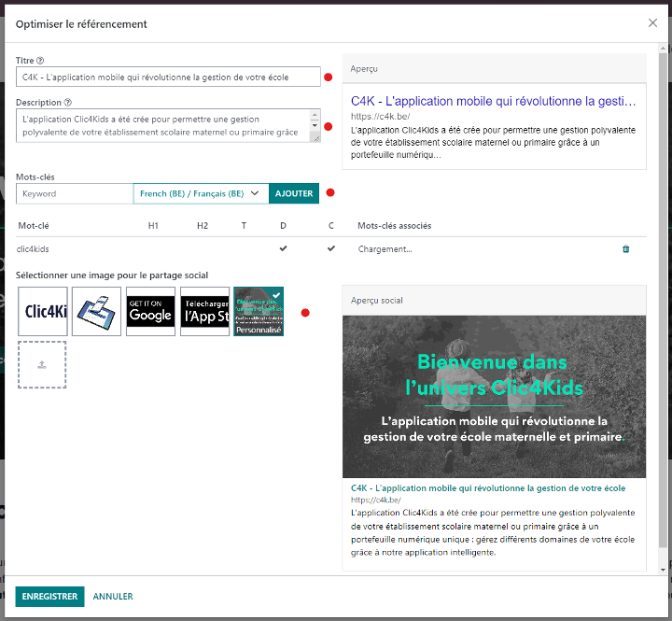Delete the clic4kids keyword with trash icon
Screen dimensions: 672x621
625,248
